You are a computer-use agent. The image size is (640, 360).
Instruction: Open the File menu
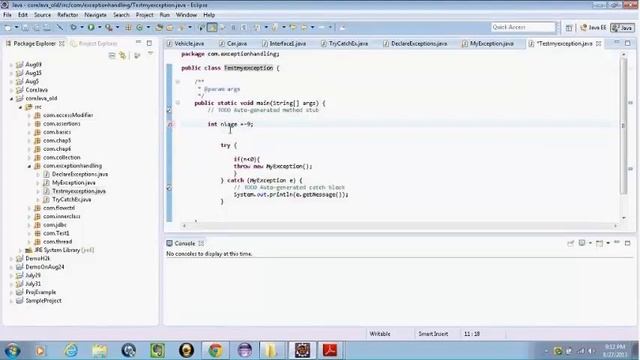click(7, 15)
